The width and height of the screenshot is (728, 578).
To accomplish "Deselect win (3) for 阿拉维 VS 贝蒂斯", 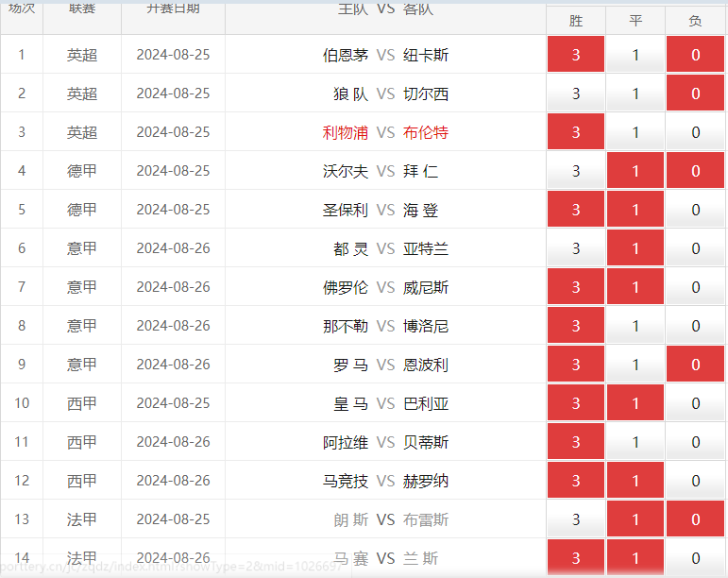I will pos(576,442).
